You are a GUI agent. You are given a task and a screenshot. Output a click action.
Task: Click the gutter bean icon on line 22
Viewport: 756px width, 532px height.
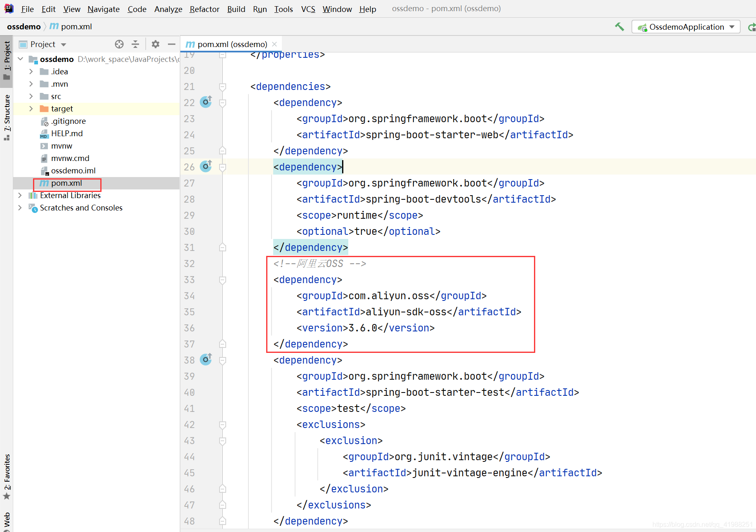click(x=206, y=102)
